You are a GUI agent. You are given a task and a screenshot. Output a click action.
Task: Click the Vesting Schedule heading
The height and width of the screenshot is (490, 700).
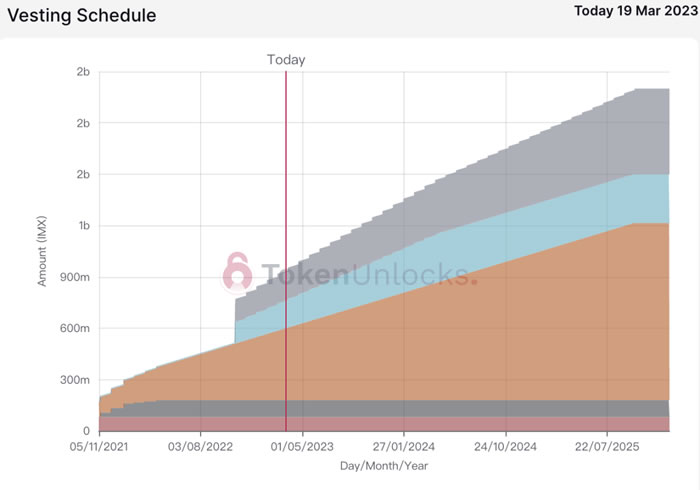82,17
